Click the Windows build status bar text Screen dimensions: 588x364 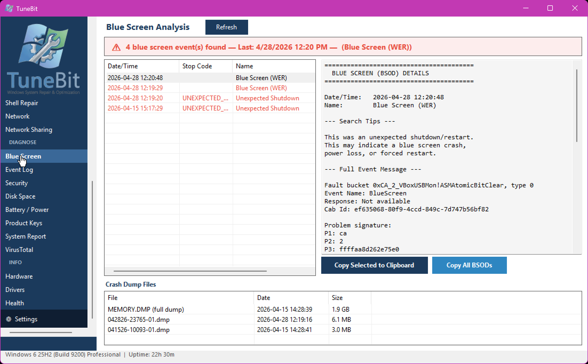(63, 354)
